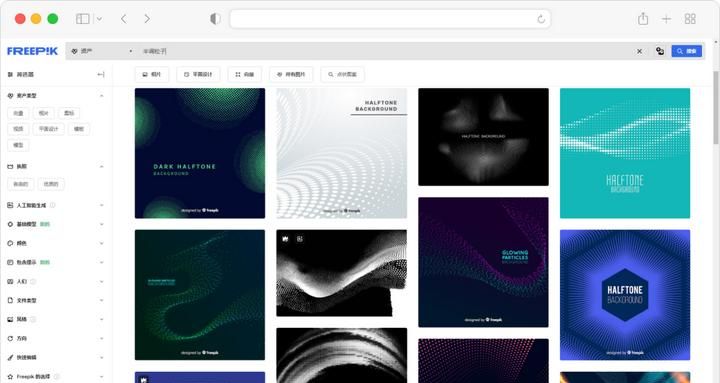Open a new tab with the plus icon
This screenshot has height=383, width=720.
(x=666, y=19)
